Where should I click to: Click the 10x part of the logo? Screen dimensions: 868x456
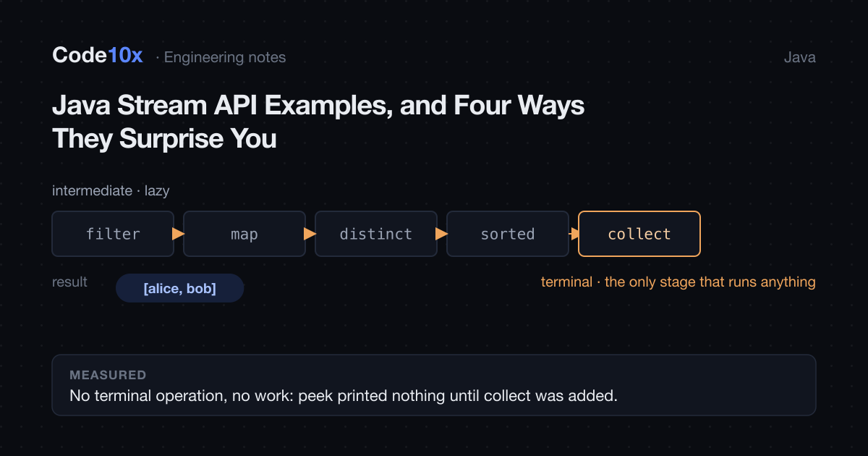click(x=125, y=56)
